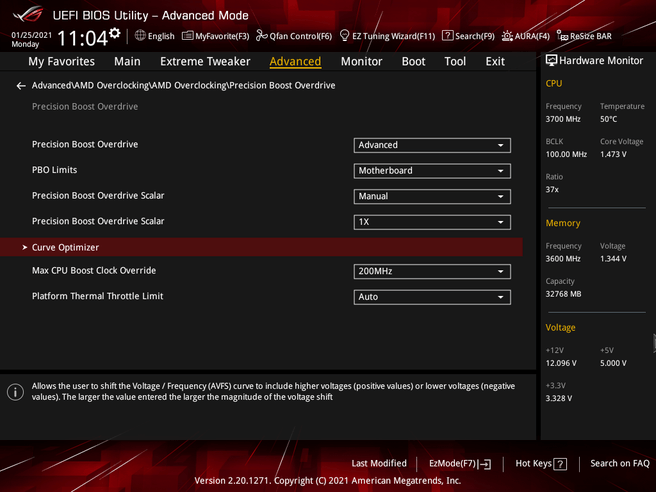Launch EZ Tuning Wizard bulb icon
This screenshot has height=492, width=656.
pos(344,36)
